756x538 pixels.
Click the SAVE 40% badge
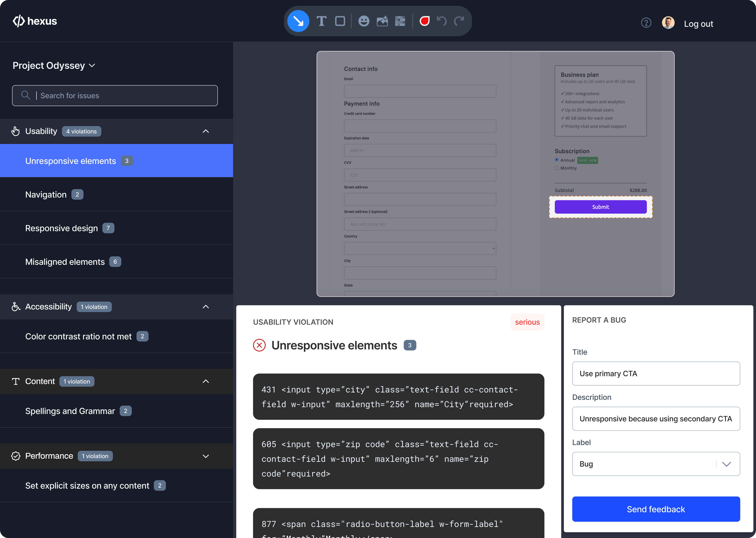(x=587, y=160)
